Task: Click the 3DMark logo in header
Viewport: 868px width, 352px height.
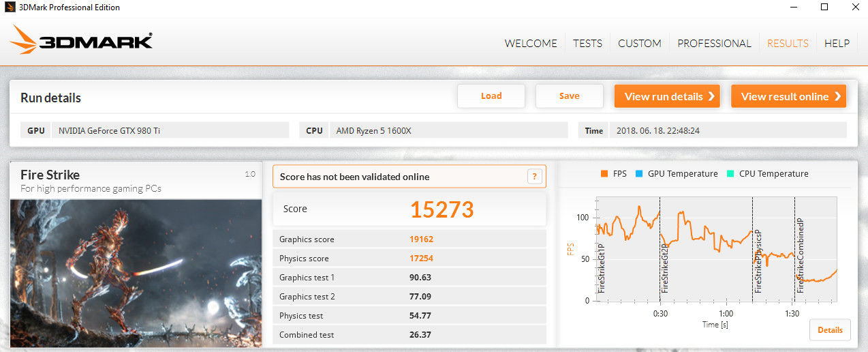Action: [82, 40]
